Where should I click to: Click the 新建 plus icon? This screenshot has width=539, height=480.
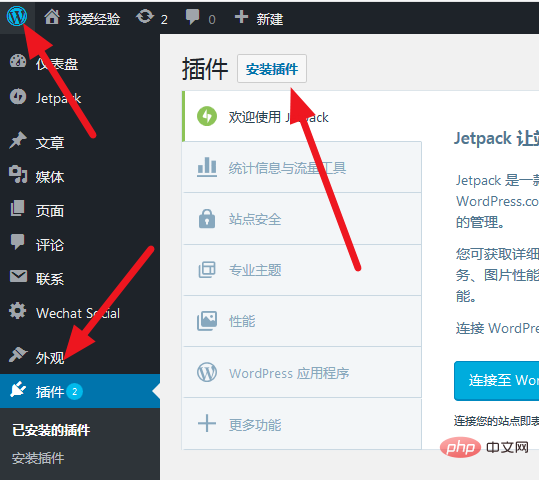pos(241,17)
